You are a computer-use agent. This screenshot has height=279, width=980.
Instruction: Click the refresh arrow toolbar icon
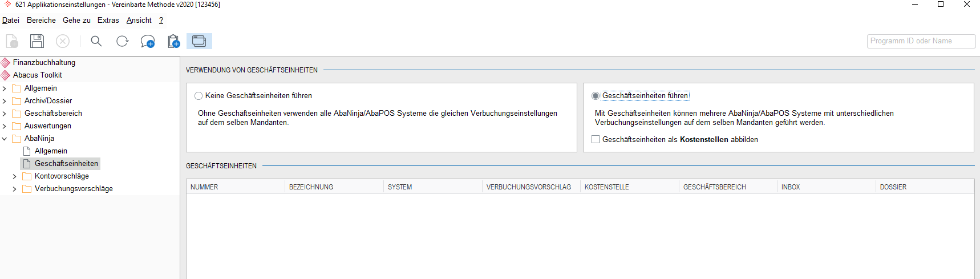122,41
